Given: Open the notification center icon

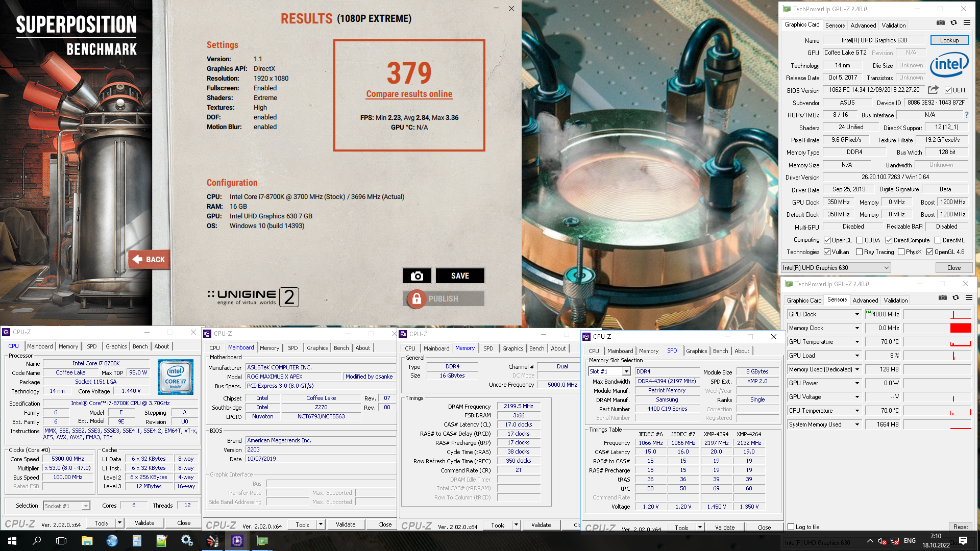Looking at the screenshot, I should [963, 541].
